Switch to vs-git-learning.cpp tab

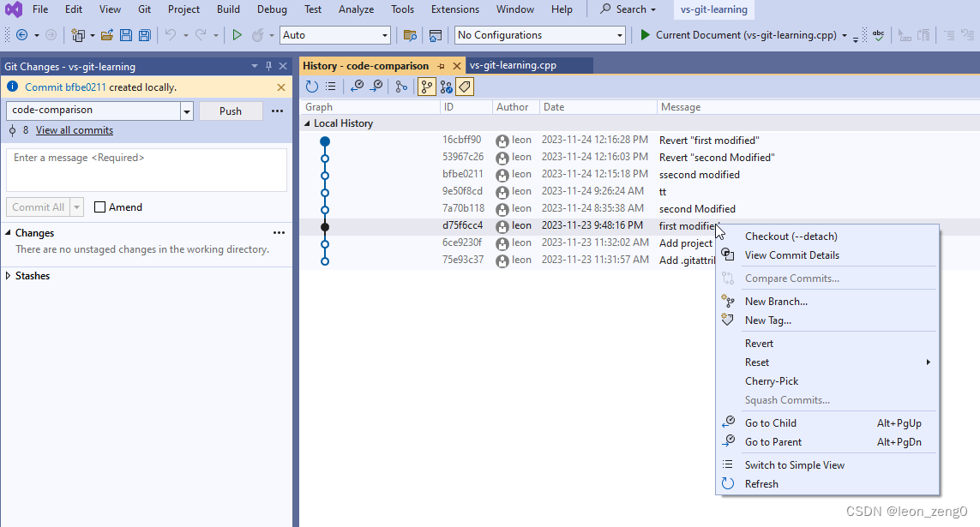pyautogui.click(x=513, y=66)
